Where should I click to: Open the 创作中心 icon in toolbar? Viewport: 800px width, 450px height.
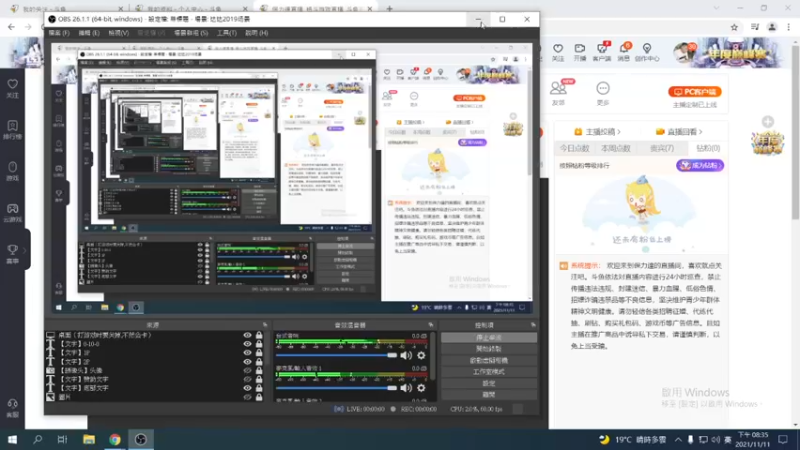pyautogui.click(x=646, y=48)
